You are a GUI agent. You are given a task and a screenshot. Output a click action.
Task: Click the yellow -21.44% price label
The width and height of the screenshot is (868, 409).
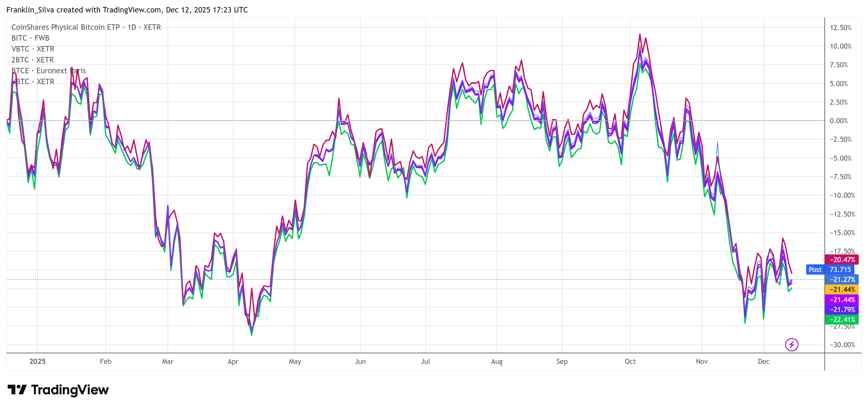tap(842, 289)
